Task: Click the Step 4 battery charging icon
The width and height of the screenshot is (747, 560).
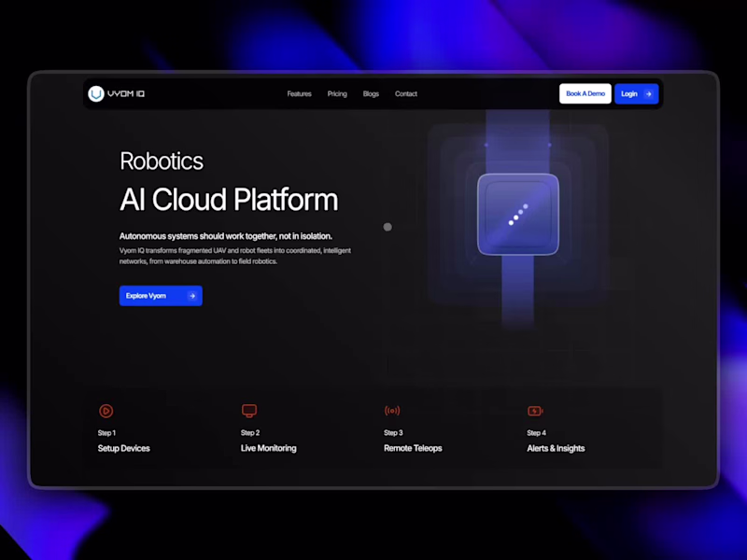Action: 535,411
